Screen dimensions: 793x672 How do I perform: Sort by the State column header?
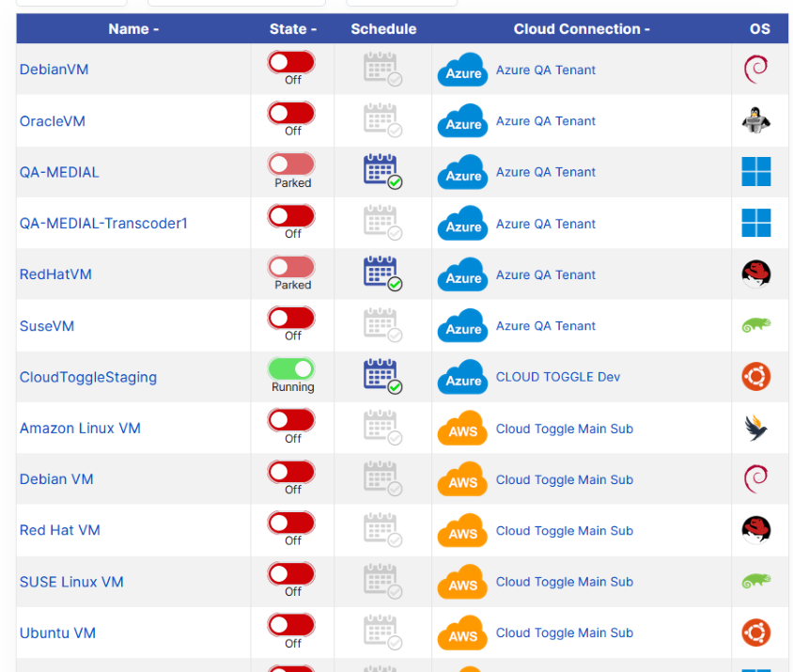pyautogui.click(x=293, y=29)
